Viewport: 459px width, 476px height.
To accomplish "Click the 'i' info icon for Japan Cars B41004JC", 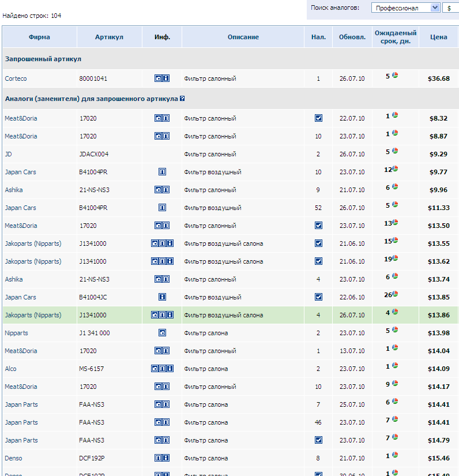I will (x=162, y=297).
